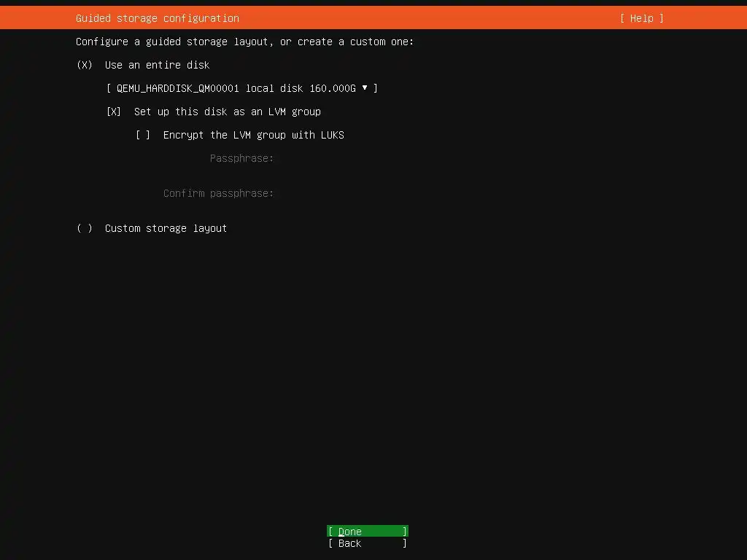This screenshot has height=560, width=747.
Task: Confirm with the Done button
Action: [368, 531]
